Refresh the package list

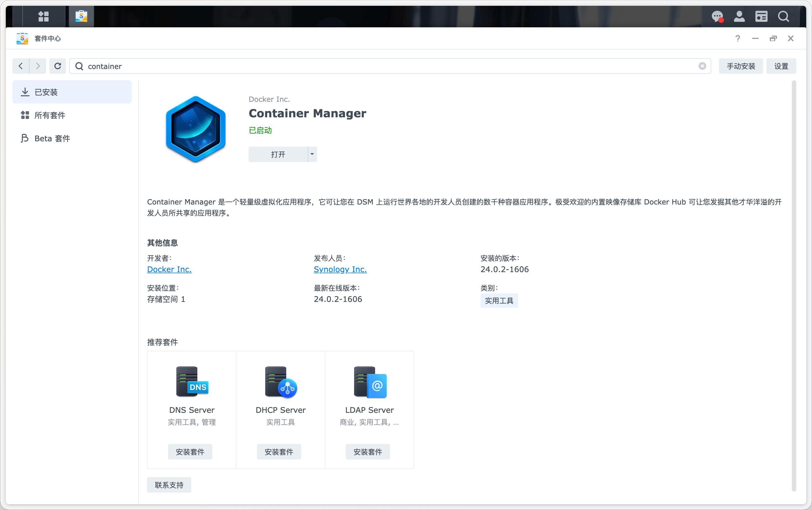(58, 66)
